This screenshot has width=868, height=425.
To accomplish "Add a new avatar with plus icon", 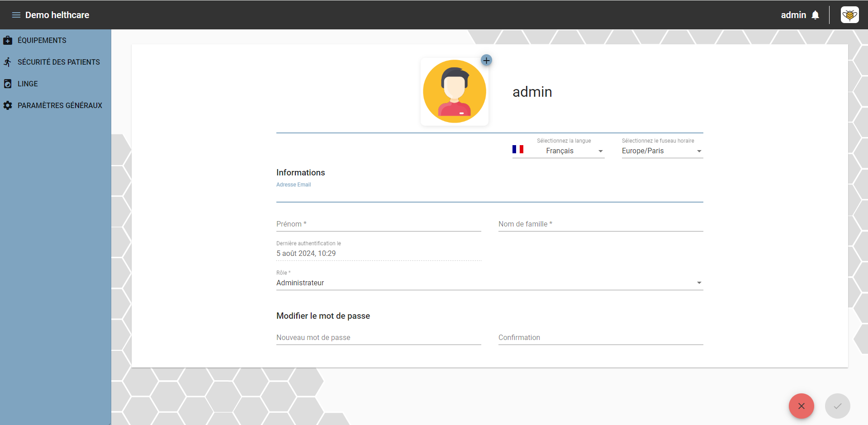I will click(x=486, y=60).
